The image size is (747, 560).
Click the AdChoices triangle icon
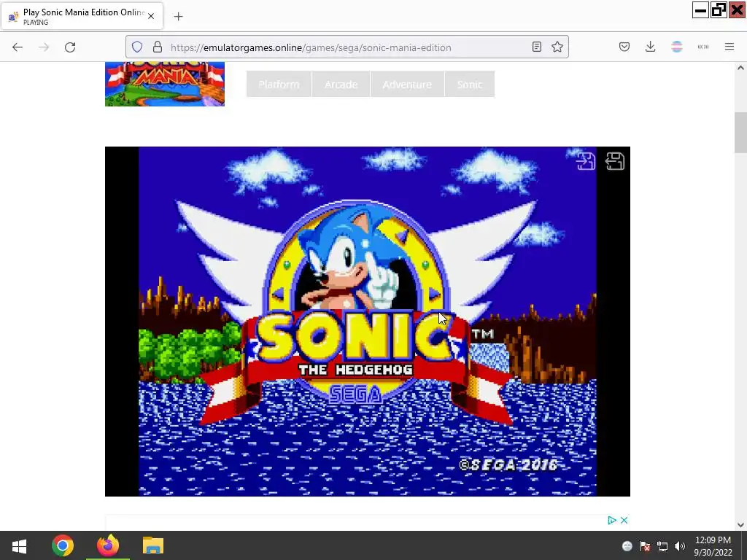point(612,520)
